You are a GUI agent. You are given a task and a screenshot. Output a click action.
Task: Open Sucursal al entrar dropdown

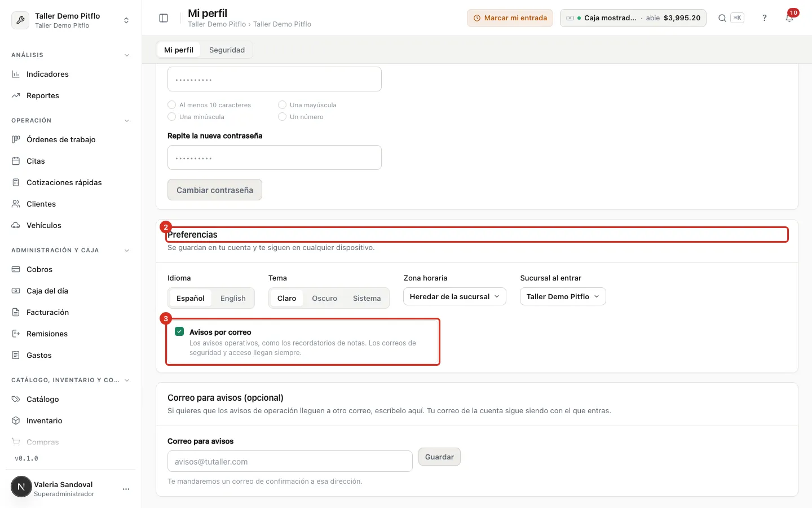(563, 296)
